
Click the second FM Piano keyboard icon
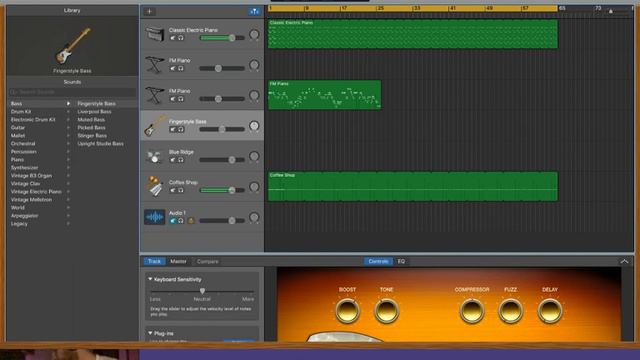coord(154,95)
